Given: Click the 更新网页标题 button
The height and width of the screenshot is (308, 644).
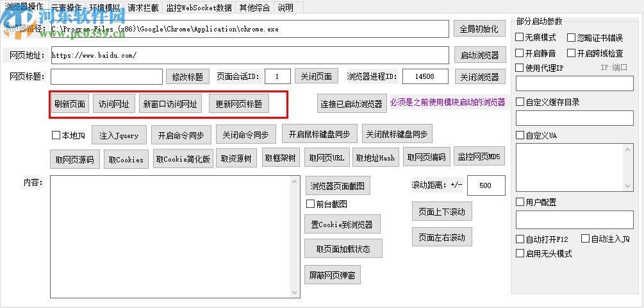Looking at the screenshot, I should [x=239, y=104].
